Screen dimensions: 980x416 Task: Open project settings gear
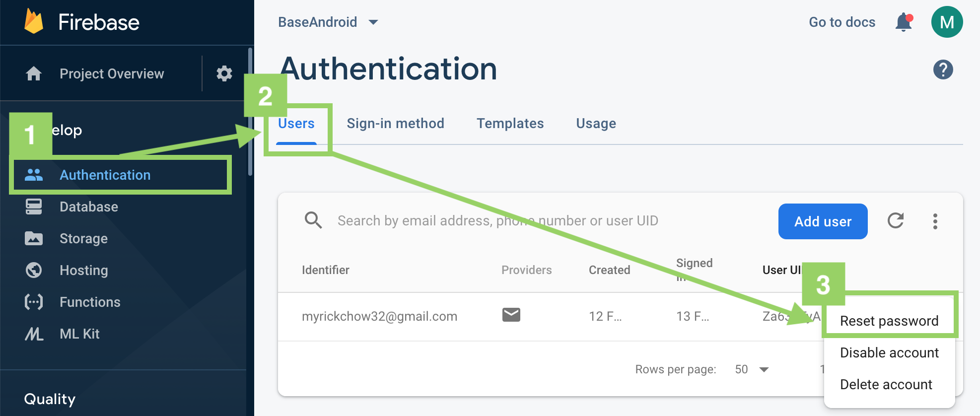coord(224,73)
